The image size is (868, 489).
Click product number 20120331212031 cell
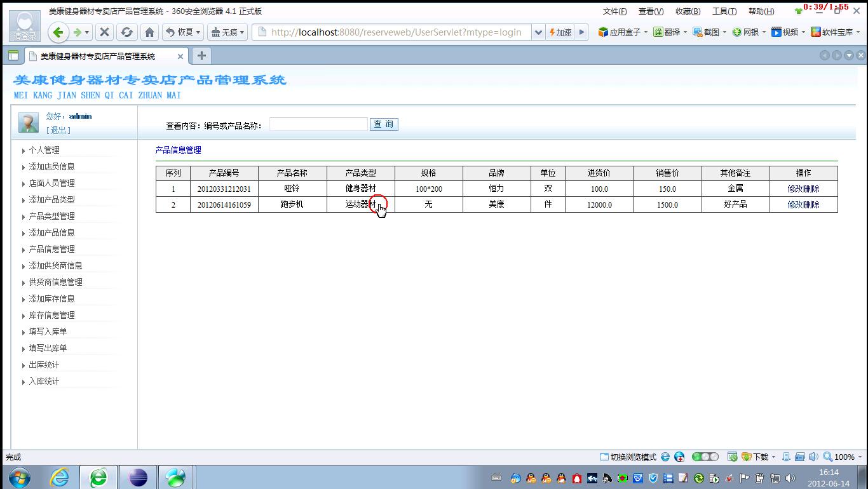224,189
